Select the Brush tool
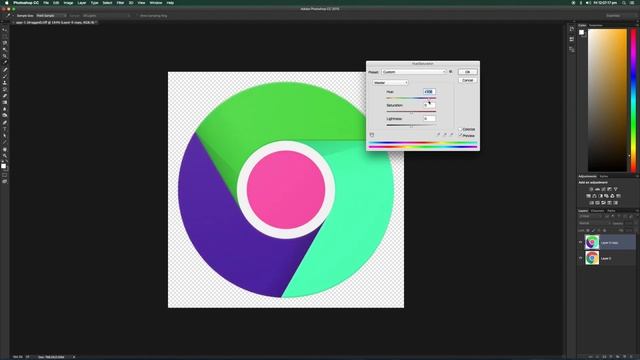Screen dimensions: 640x360 4,76
